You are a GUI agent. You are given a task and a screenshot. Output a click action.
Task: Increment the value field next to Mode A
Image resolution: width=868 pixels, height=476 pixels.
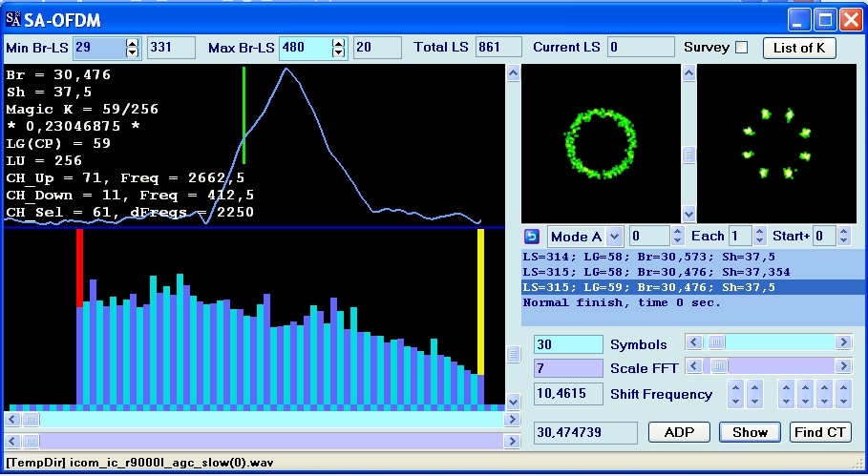click(x=678, y=232)
